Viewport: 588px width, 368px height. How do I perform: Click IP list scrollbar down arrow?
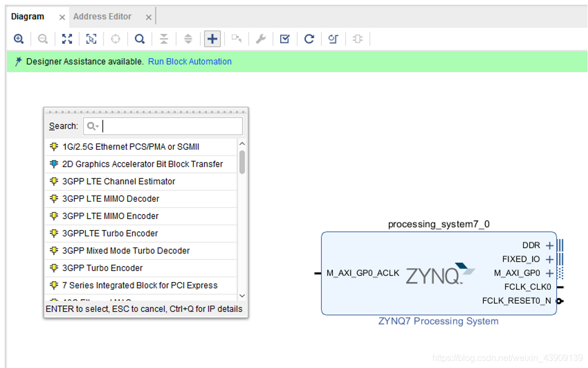point(243,296)
